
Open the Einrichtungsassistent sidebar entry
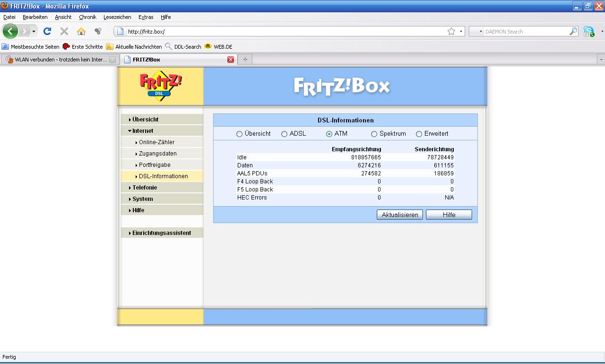[162, 233]
